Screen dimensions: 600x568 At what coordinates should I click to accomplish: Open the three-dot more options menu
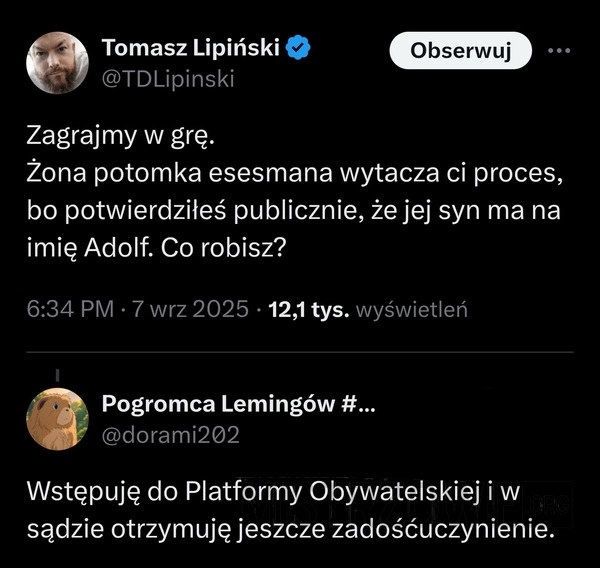tap(557, 50)
